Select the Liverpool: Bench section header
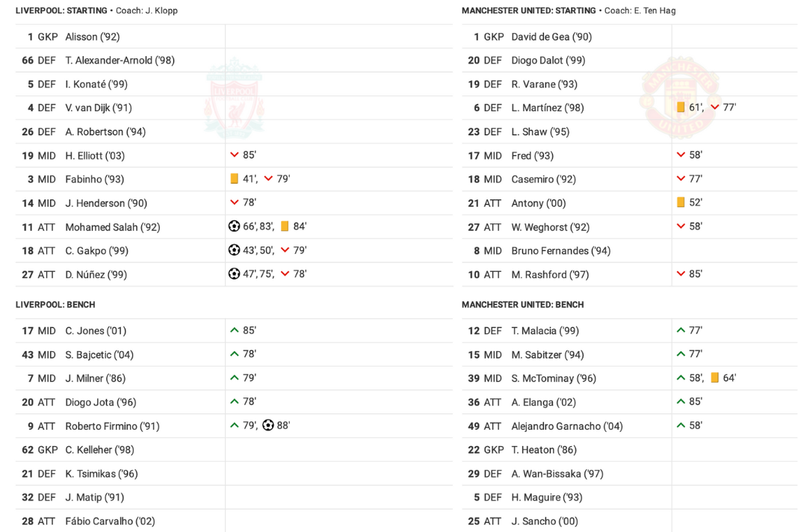 click(x=55, y=304)
